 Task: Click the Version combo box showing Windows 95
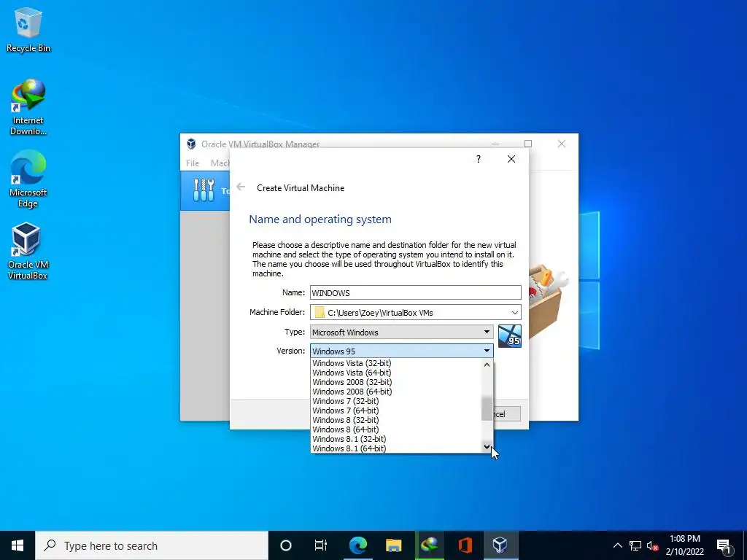tap(402, 351)
